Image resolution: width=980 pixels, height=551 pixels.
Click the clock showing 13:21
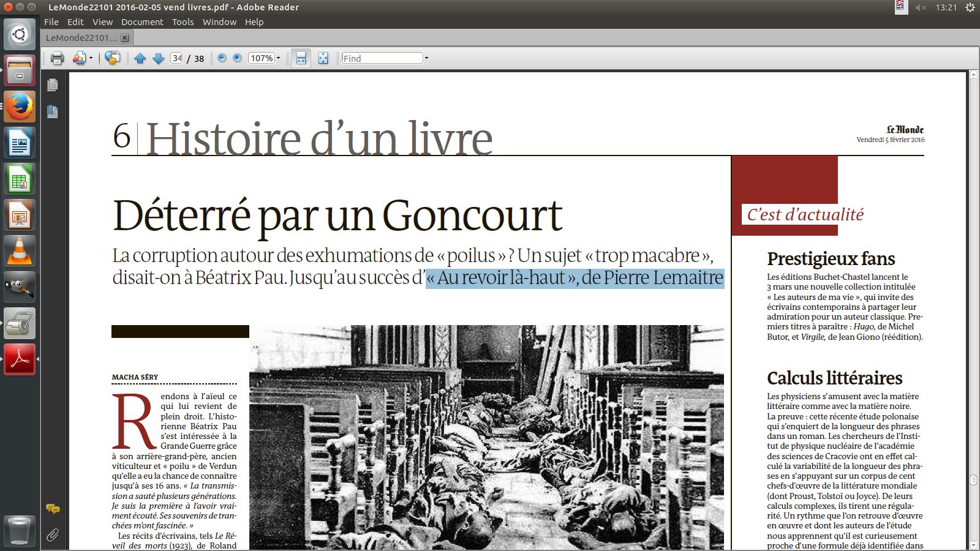coord(946,7)
